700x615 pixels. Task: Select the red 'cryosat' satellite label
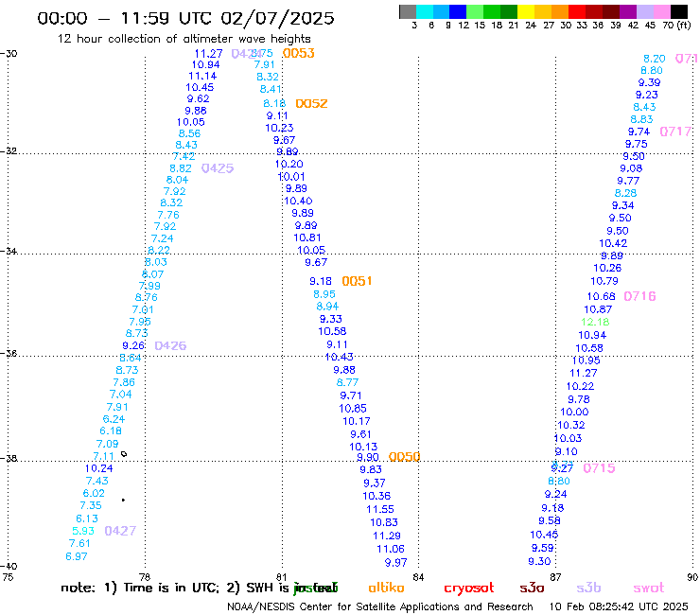(x=469, y=588)
